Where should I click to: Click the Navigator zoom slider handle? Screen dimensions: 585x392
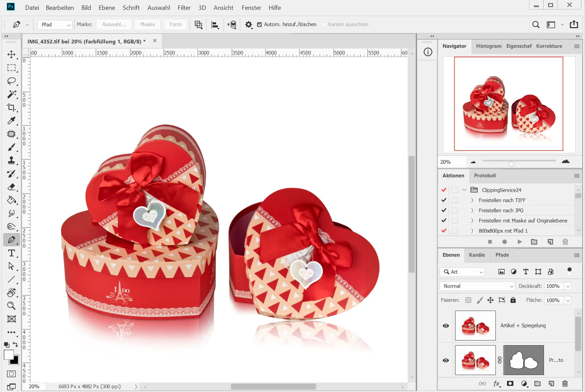511,164
